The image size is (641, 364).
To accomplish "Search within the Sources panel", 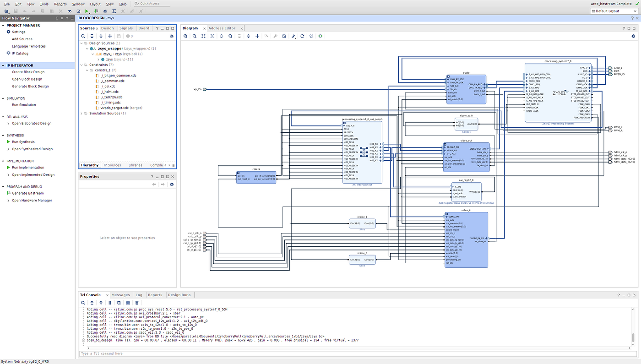I will [x=83, y=36].
